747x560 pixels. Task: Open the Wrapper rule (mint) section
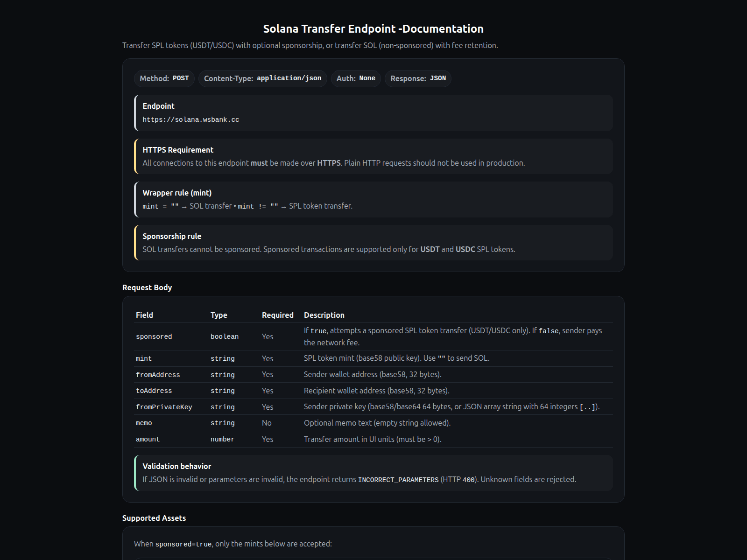(177, 192)
